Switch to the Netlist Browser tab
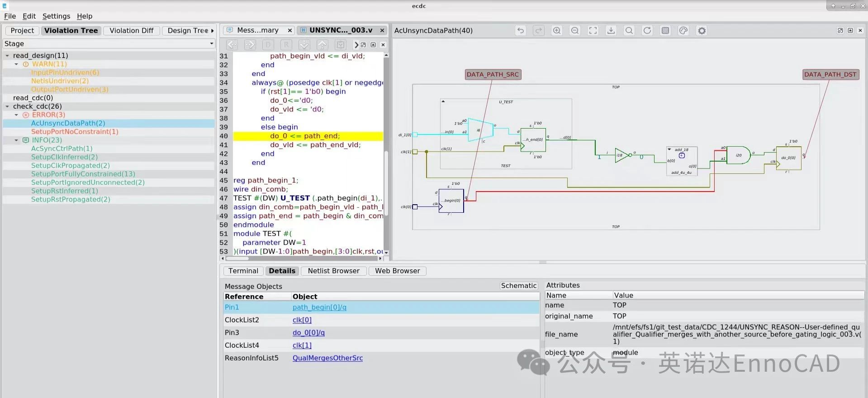The height and width of the screenshot is (398, 868). 333,271
